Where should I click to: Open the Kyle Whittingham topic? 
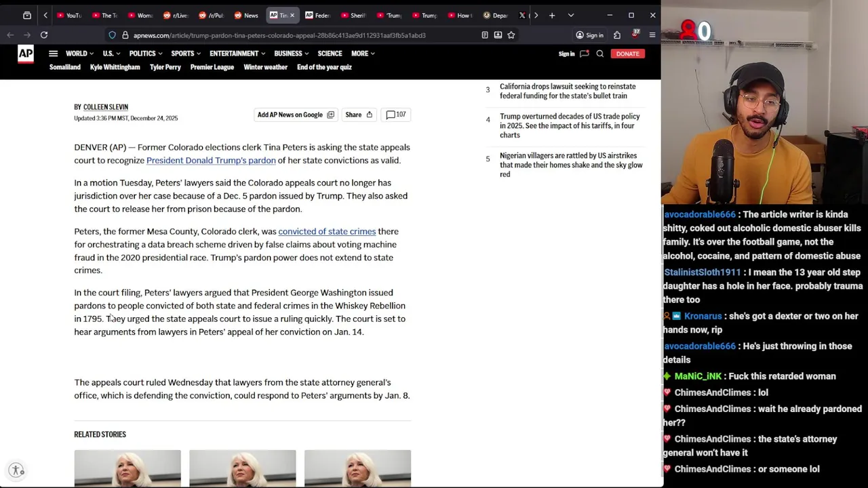point(115,67)
